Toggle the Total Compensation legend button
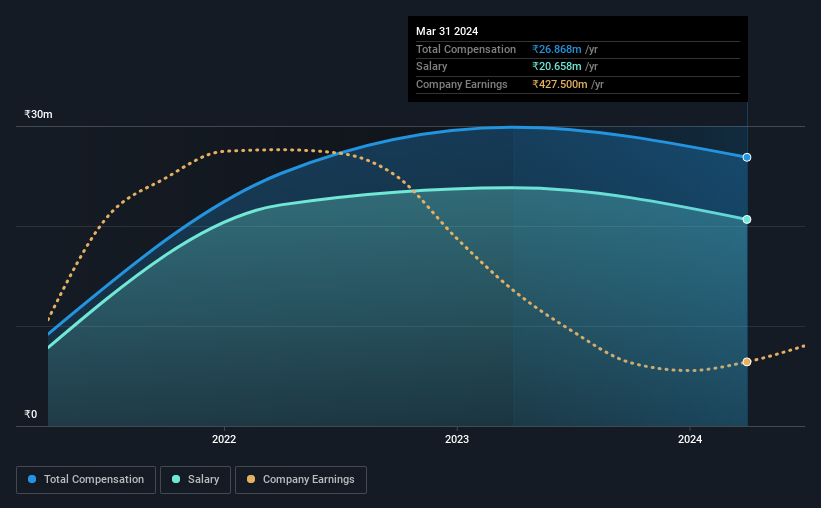This screenshot has height=508, width=821. 86,480
